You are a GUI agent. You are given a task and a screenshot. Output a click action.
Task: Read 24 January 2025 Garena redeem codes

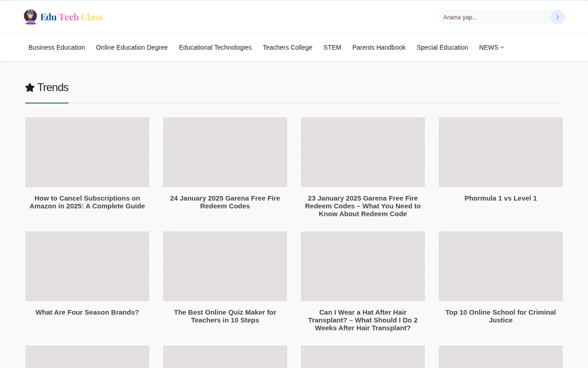[225, 202]
